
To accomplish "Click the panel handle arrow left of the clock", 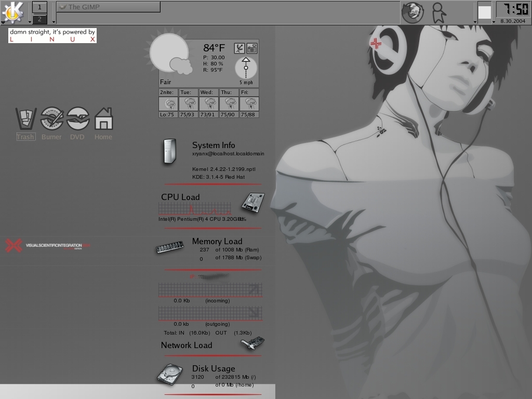I will click(494, 22).
